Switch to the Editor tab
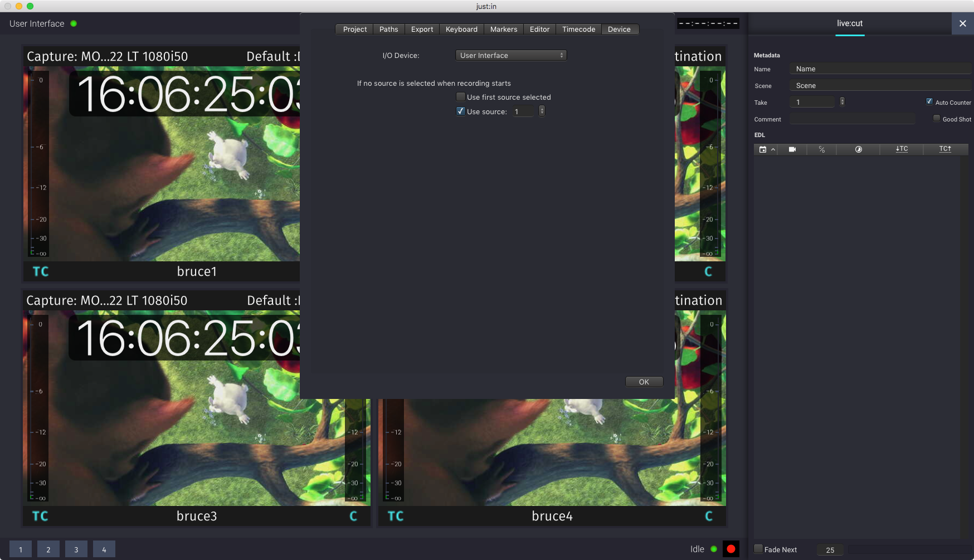Image resolution: width=974 pixels, height=560 pixels. coord(539,29)
